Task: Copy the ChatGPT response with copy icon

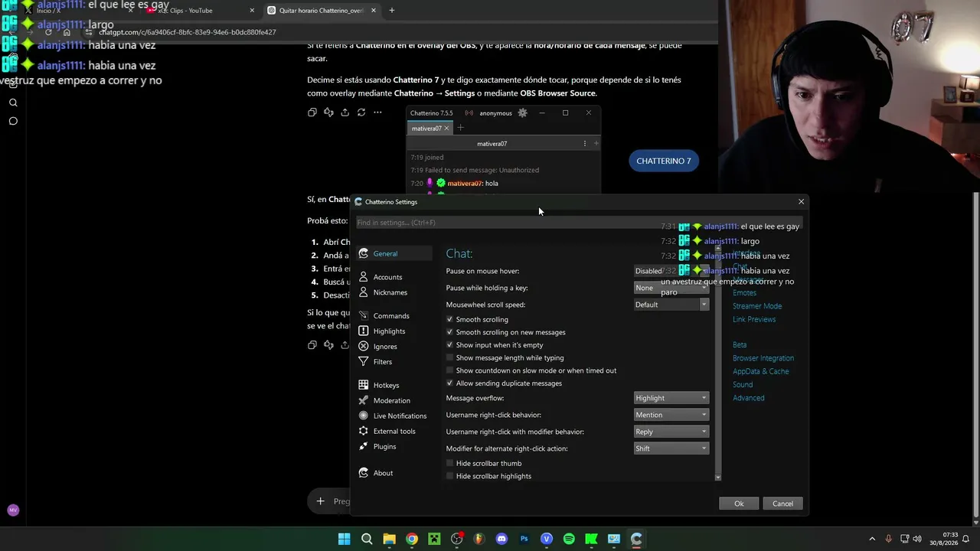Action: [312, 112]
